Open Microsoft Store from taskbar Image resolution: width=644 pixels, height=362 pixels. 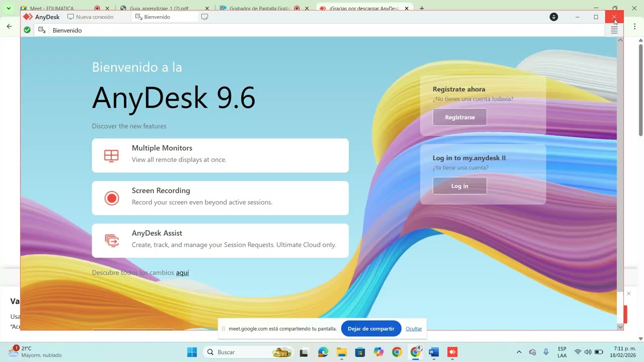click(x=360, y=352)
